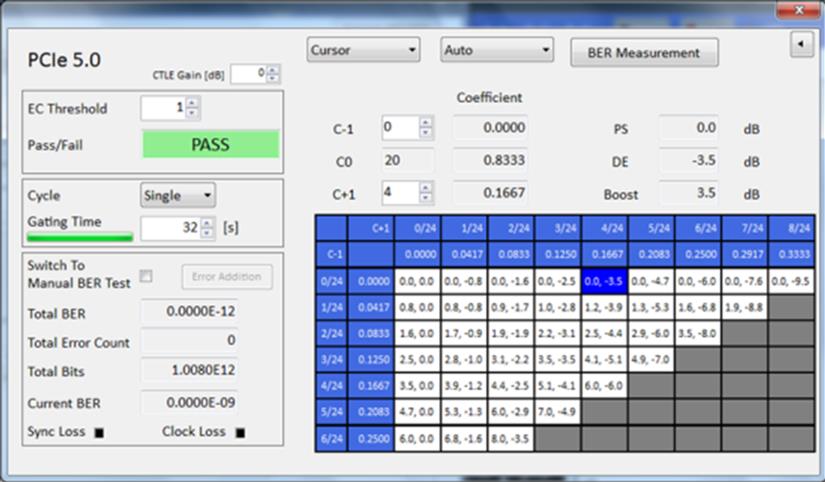Click the Clock Loss indicator square
825x482 pixels.
coord(240,433)
